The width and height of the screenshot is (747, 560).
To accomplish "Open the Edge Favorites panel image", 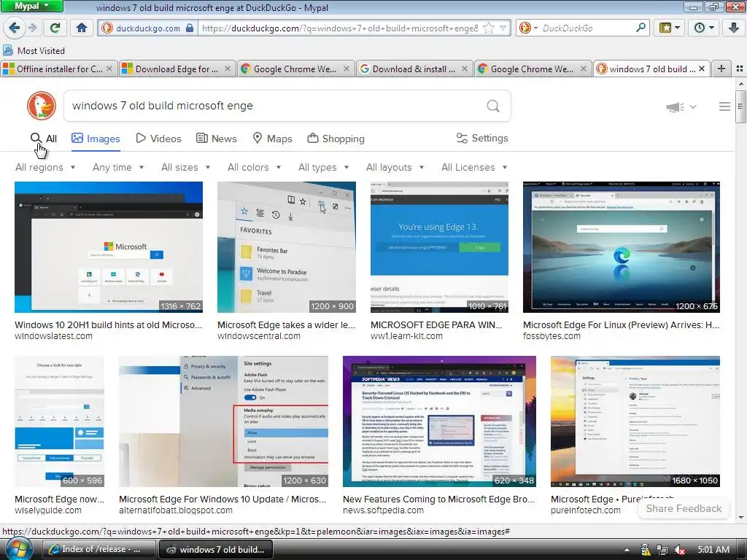I will 286,247.
